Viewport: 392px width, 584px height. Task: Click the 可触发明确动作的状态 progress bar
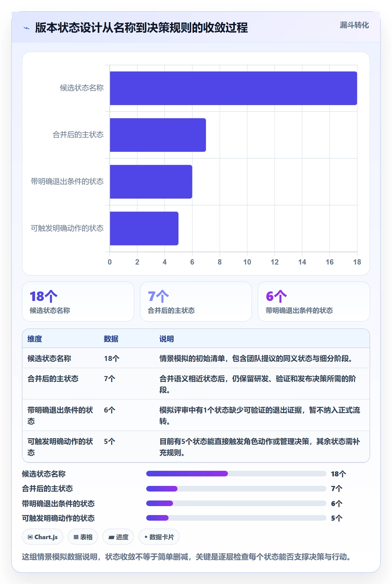(236, 518)
